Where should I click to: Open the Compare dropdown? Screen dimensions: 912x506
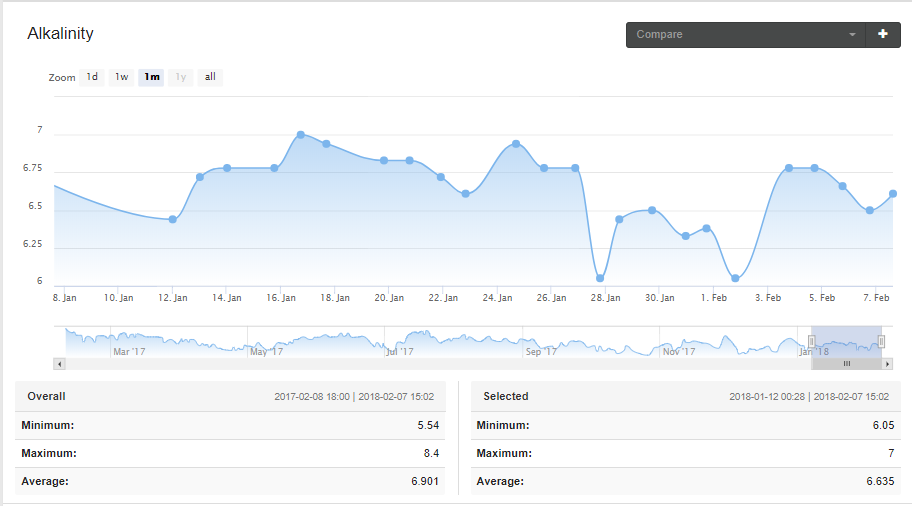[746, 35]
